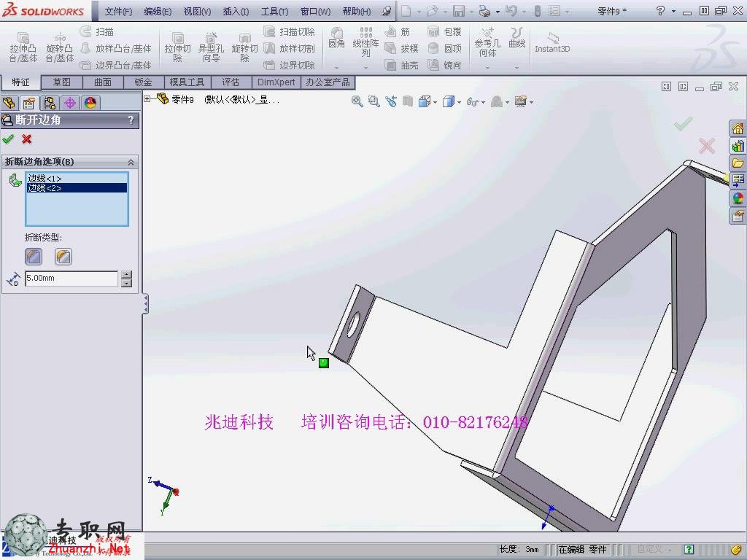Open view orientation dropdown arrow

[436, 102]
